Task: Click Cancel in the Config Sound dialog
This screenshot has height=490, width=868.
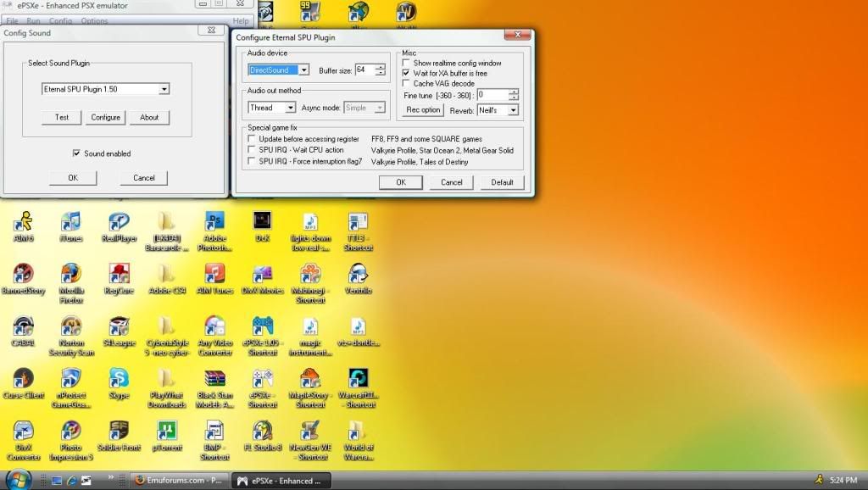Action: (x=144, y=178)
